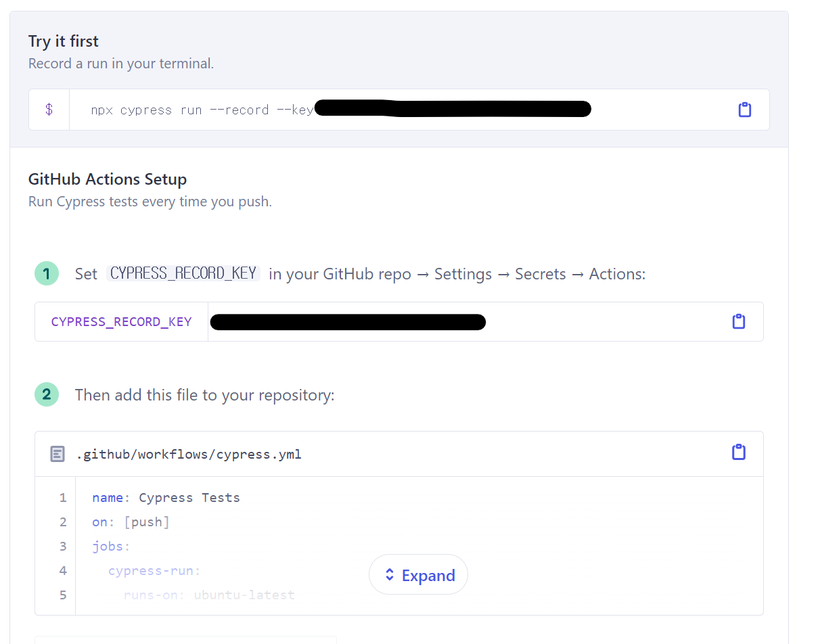
Task: Click the '.github/workflows/cypress.yml' file name
Action: point(189,454)
